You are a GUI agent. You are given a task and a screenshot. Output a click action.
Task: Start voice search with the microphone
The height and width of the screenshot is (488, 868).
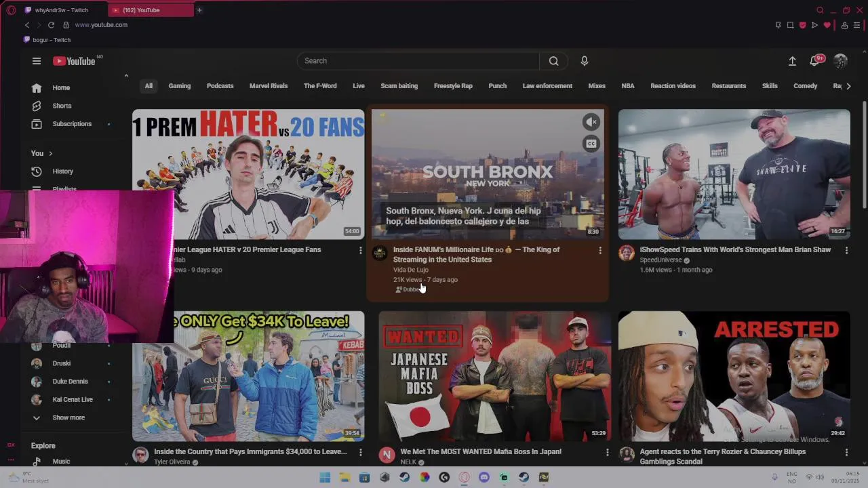coord(585,61)
